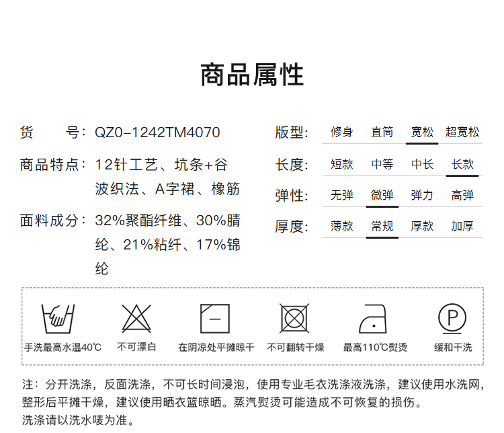The width and height of the screenshot is (504, 433).
Task: Click the dry flat in shade icon
Action: 215,318
